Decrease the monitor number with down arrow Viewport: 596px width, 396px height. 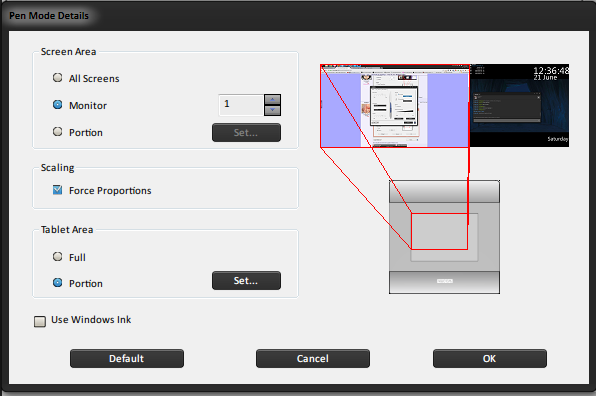tap(273, 110)
